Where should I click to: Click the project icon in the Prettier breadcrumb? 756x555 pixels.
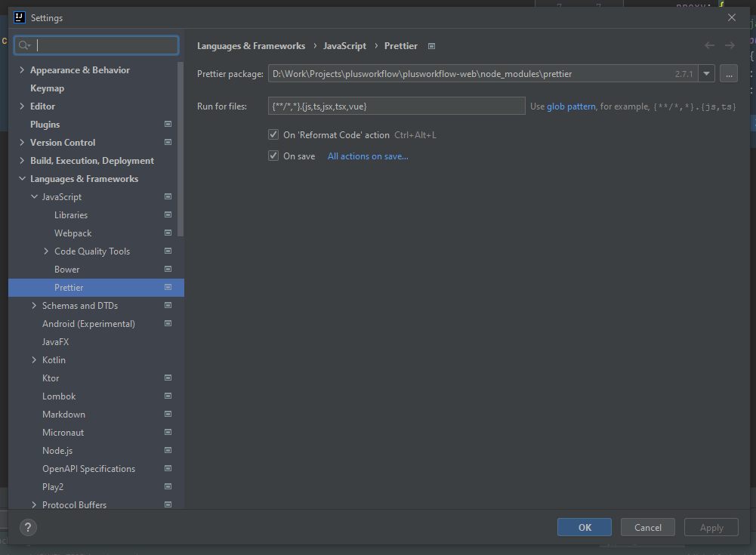coord(431,46)
